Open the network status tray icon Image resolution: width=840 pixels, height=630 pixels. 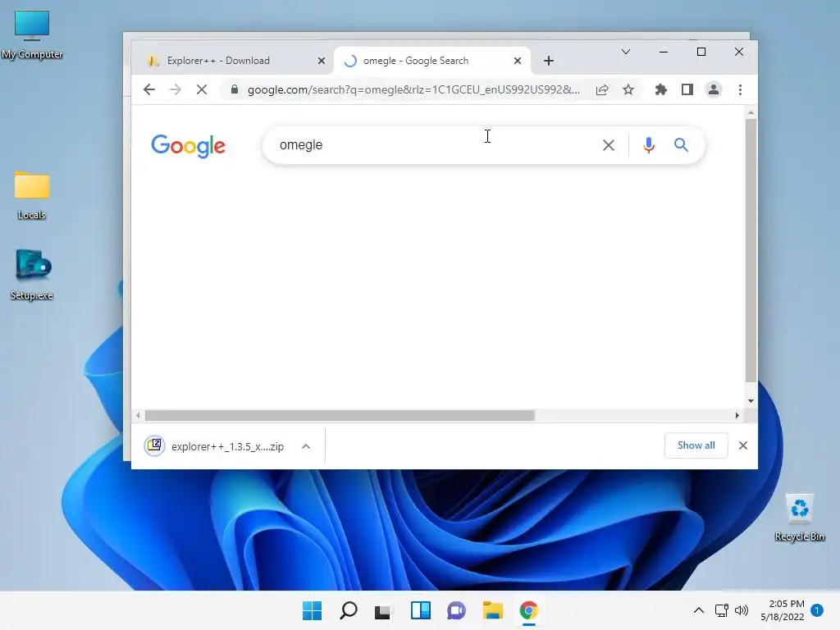point(722,610)
